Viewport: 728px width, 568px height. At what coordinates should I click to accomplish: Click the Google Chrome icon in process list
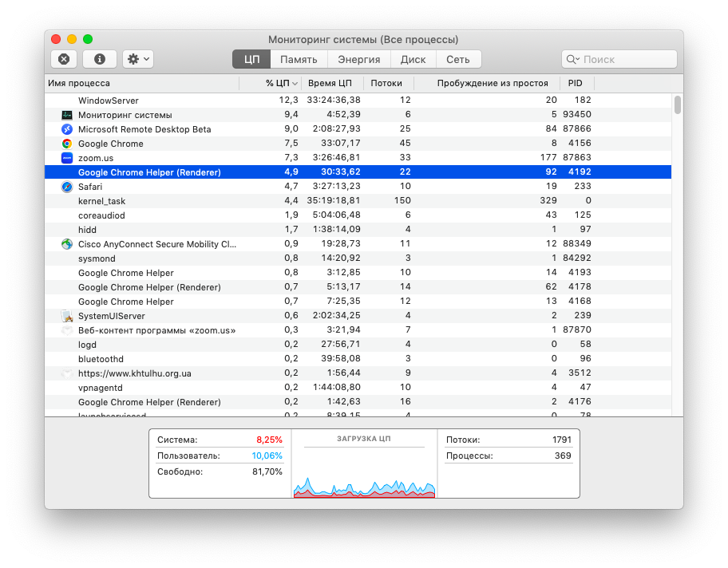67,144
